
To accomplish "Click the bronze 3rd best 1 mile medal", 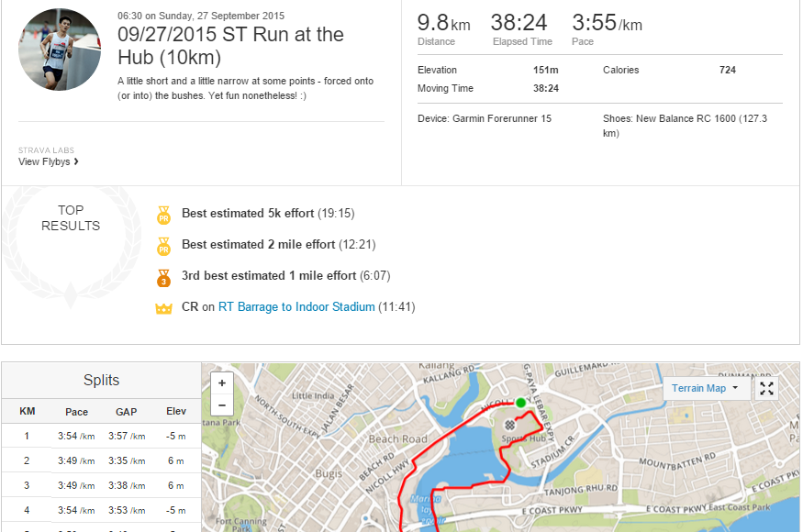I will [x=164, y=276].
